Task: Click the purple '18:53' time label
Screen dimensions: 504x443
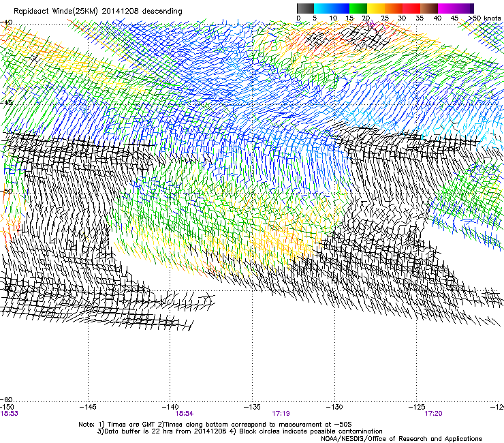Action: click(9, 414)
